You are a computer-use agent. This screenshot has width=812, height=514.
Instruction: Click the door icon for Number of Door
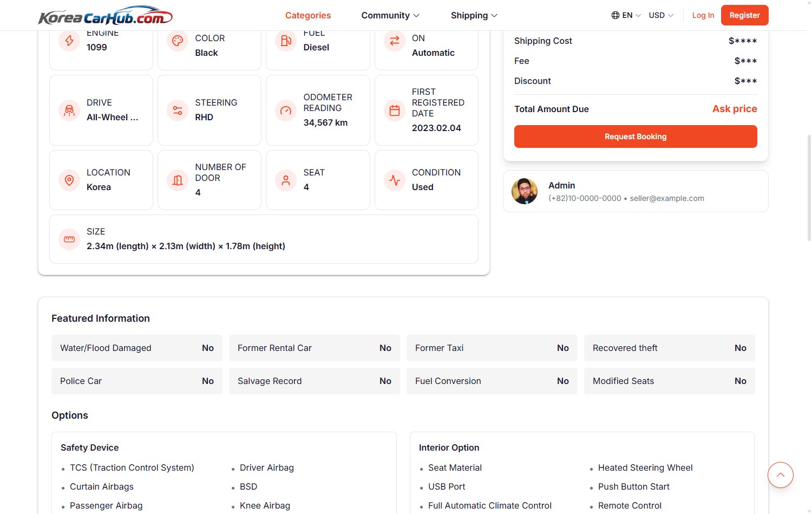178,180
